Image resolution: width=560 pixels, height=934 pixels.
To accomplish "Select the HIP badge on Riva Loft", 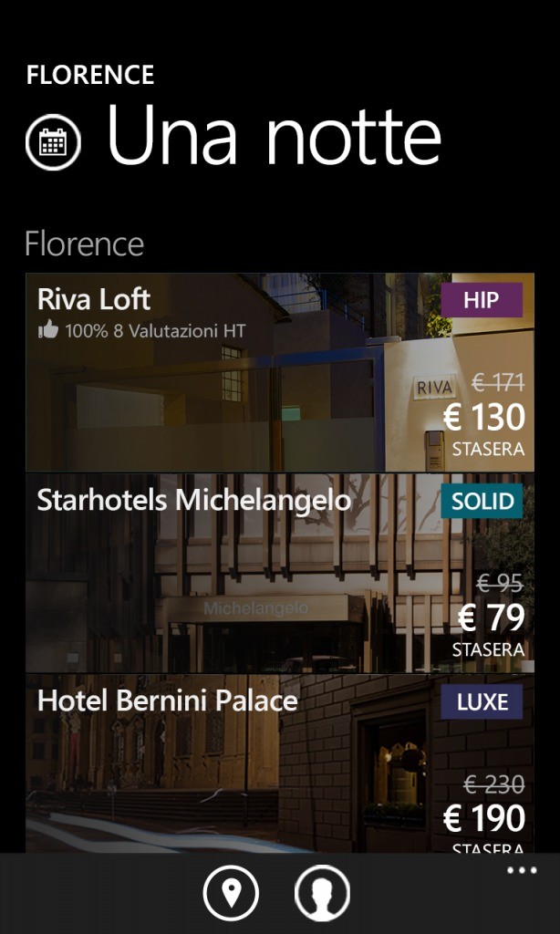I will click(x=483, y=298).
